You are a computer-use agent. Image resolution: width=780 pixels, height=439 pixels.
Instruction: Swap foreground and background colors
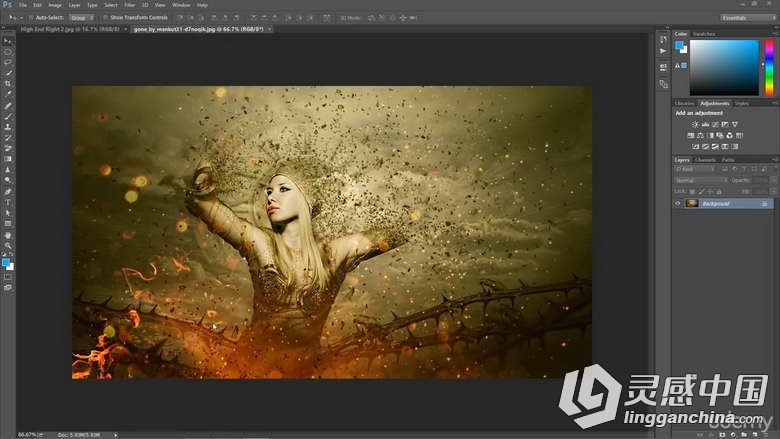[x=11, y=255]
